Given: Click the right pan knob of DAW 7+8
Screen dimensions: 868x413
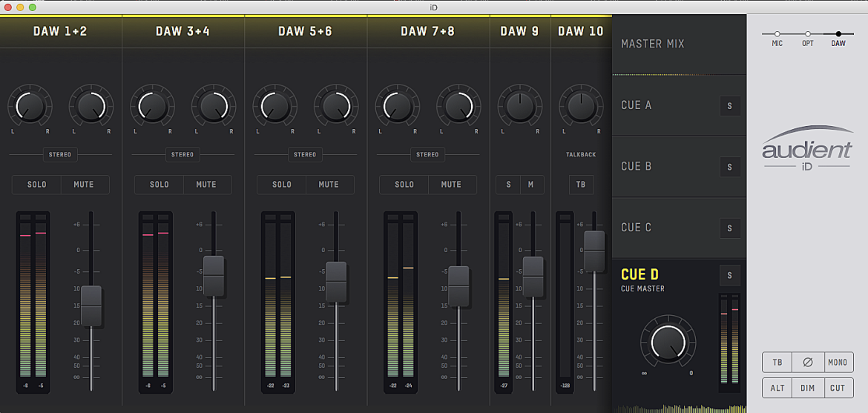Looking at the screenshot, I should (459, 107).
